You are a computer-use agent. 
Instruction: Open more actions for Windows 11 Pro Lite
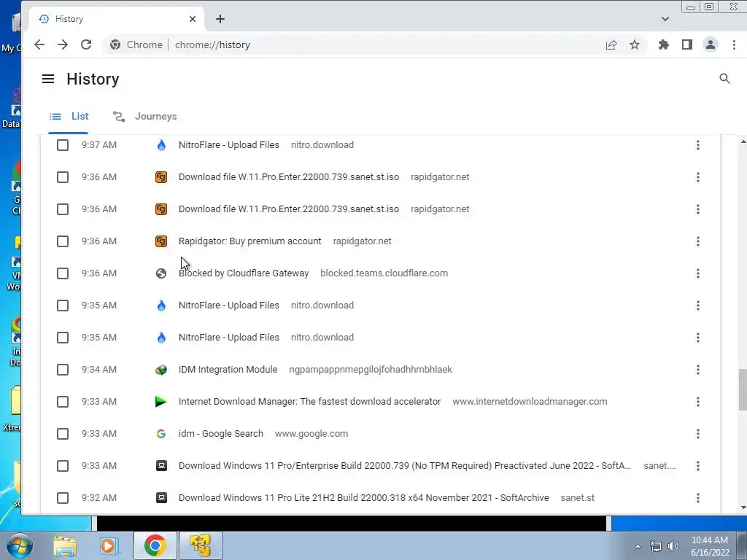(698, 498)
